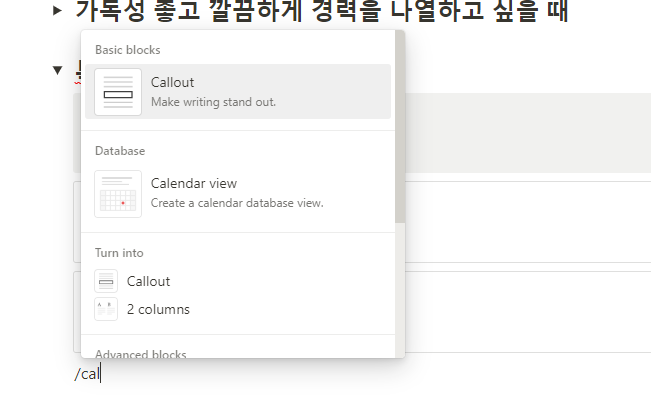Click the 'Database' section label

(120, 151)
